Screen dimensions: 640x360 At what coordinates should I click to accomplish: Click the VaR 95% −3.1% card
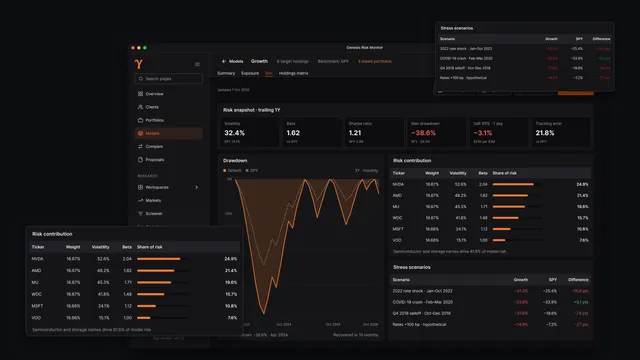pyautogui.click(x=498, y=132)
